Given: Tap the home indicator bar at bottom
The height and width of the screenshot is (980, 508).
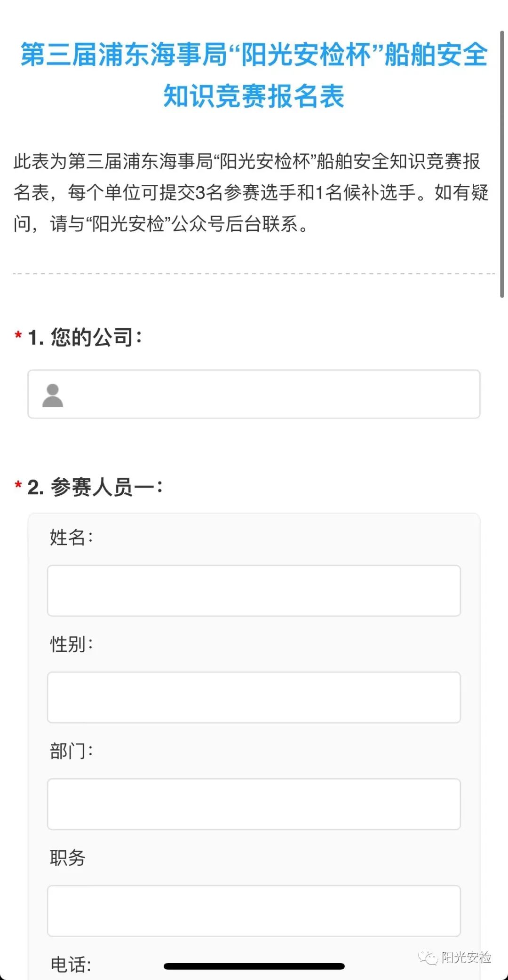Looking at the screenshot, I should (x=254, y=966).
